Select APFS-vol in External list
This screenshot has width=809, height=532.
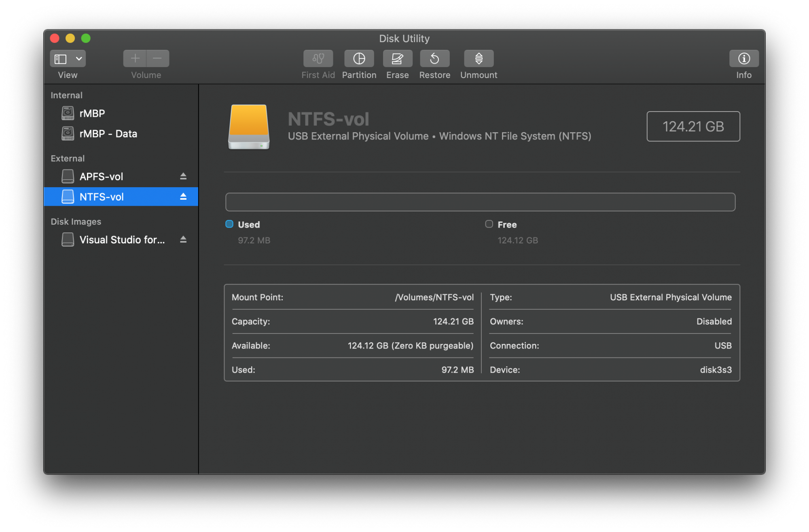coord(101,177)
